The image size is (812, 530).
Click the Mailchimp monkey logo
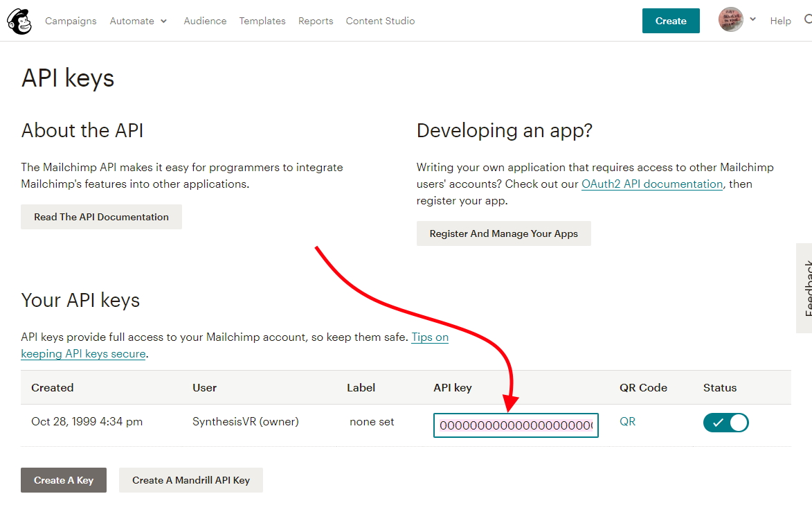[19, 21]
